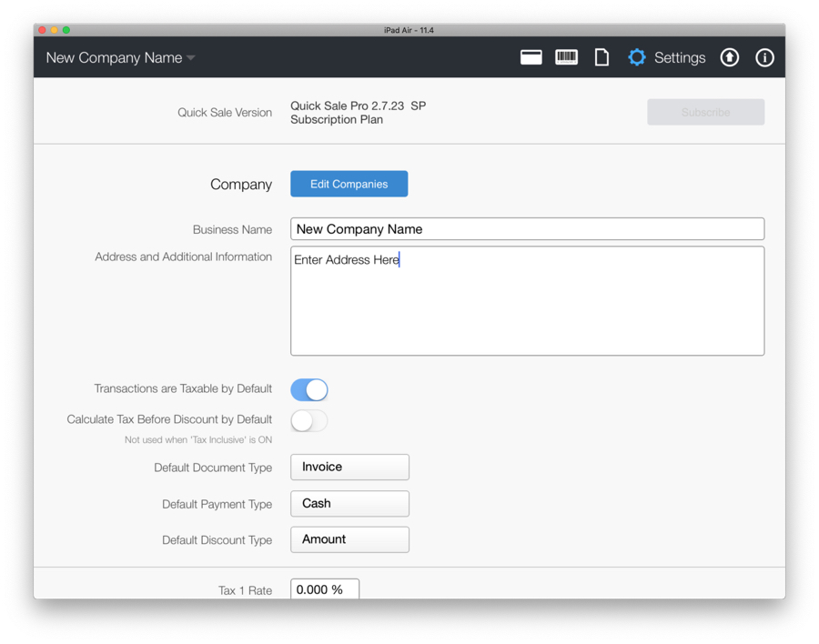Click the Business Name text field

527,229
